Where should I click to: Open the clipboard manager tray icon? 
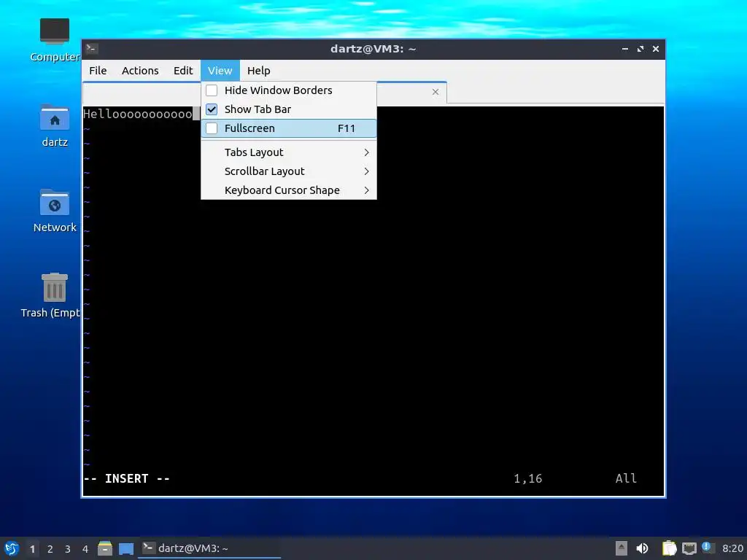pos(670,548)
